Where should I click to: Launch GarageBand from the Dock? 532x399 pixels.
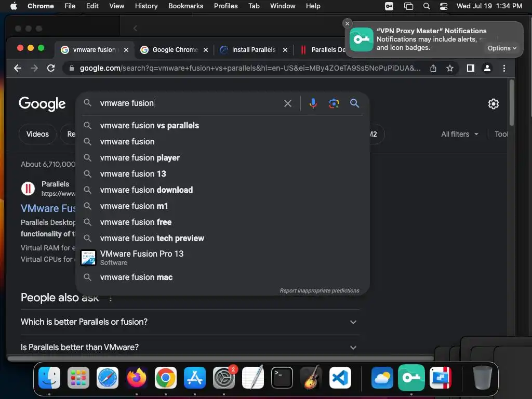311,378
